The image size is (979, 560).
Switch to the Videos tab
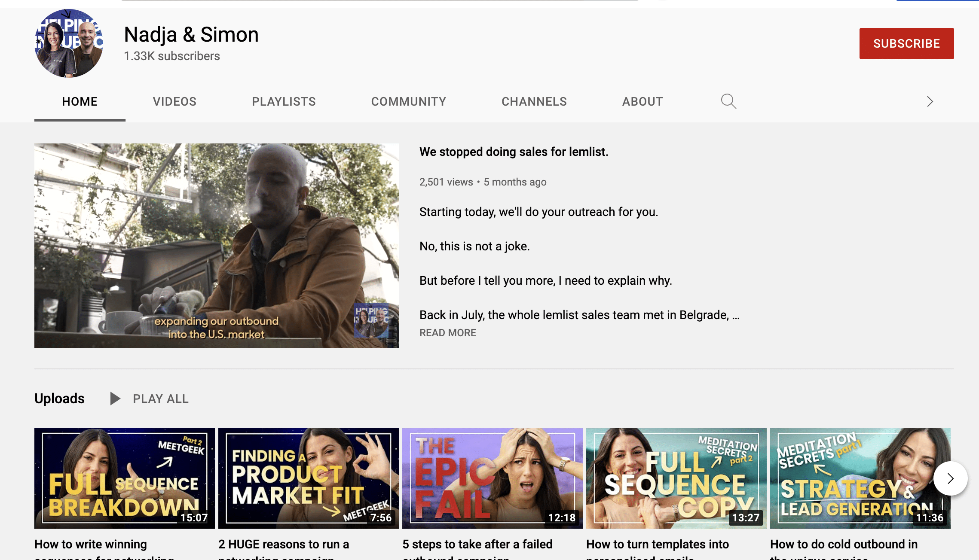coord(174,102)
